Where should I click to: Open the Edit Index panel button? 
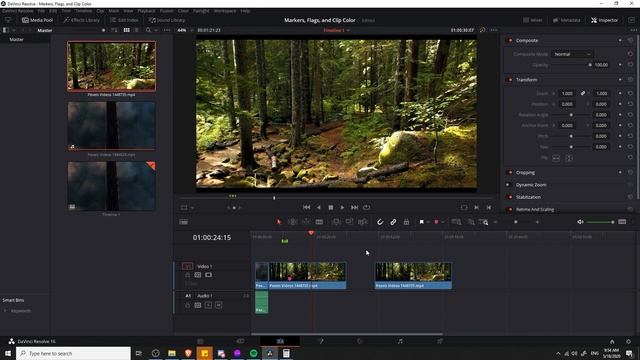(124, 20)
